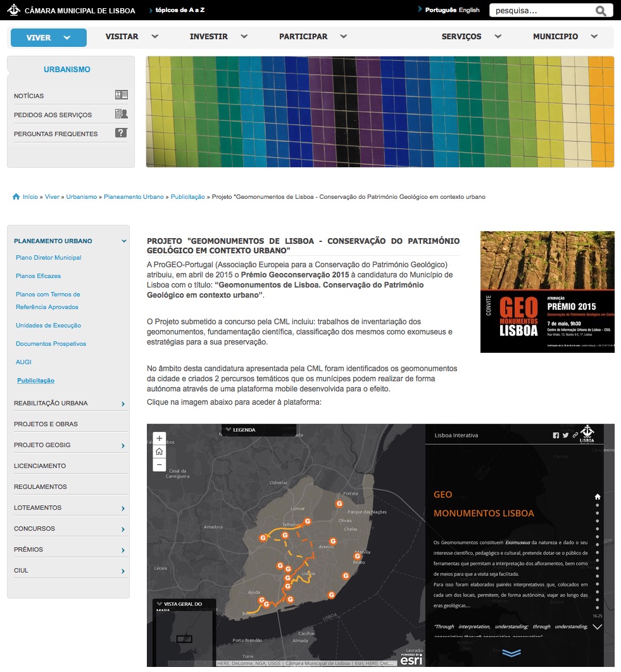Click the search magnifying glass icon

pyautogui.click(x=601, y=11)
